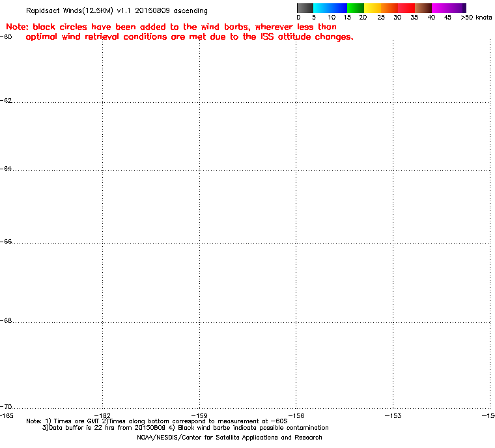Click the -60 latitude axis label
Image resolution: width=495 pixels, height=448 pixels.
(x=7, y=37)
